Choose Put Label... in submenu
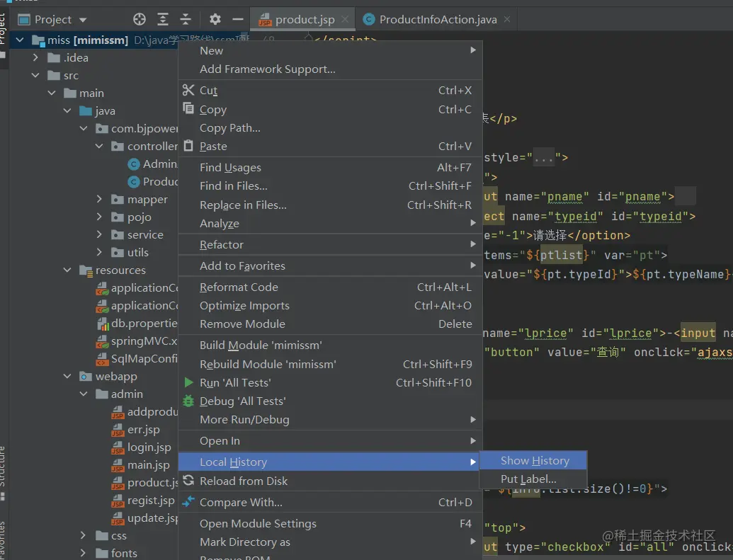Image resolution: width=733 pixels, height=560 pixels. click(533, 479)
